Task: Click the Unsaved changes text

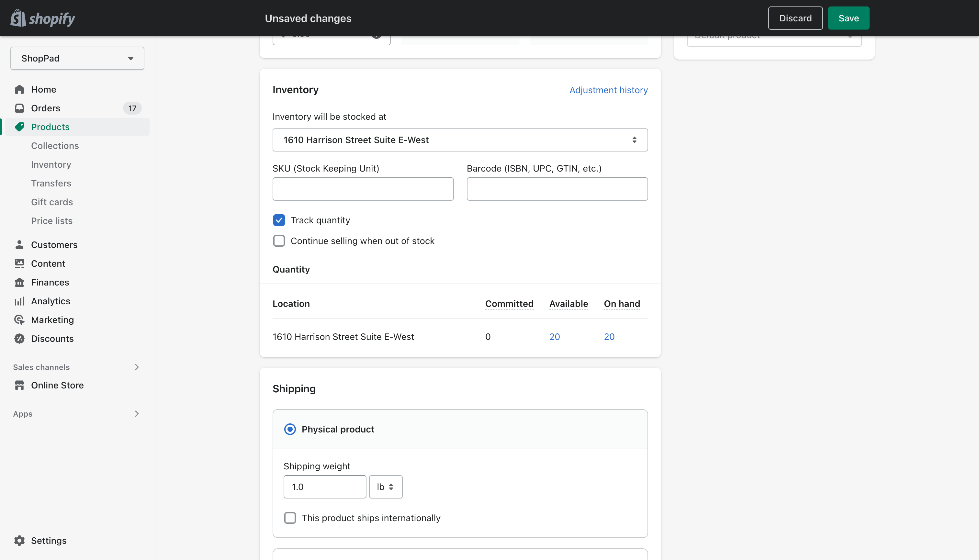Action: (x=308, y=18)
